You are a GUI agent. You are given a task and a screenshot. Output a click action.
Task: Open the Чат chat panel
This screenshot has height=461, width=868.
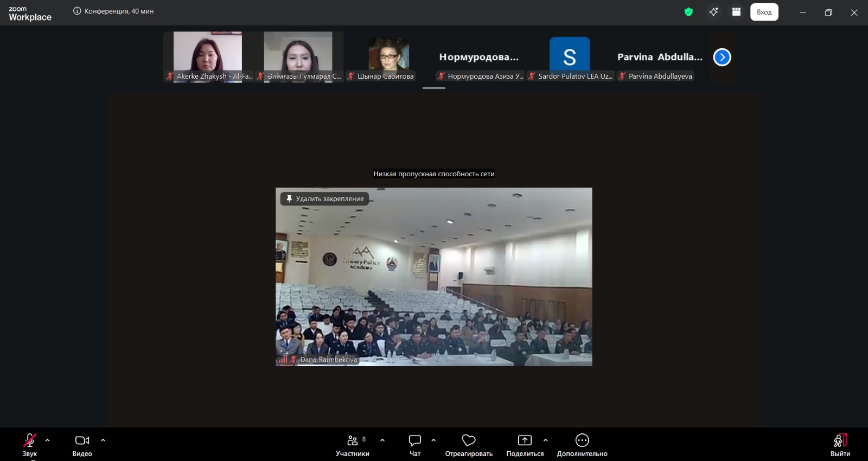pyautogui.click(x=415, y=445)
